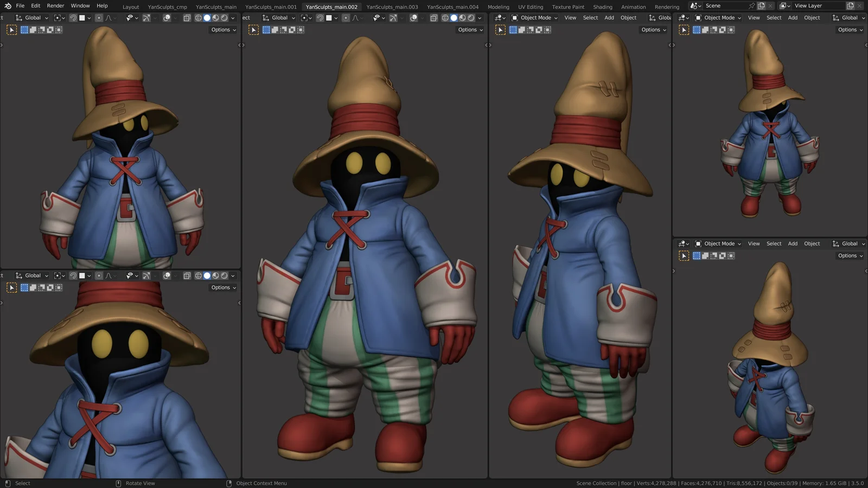The width and height of the screenshot is (868, 488).
Task: Open the editor type icon in bottom-right viewport
Action: [684, 244]
